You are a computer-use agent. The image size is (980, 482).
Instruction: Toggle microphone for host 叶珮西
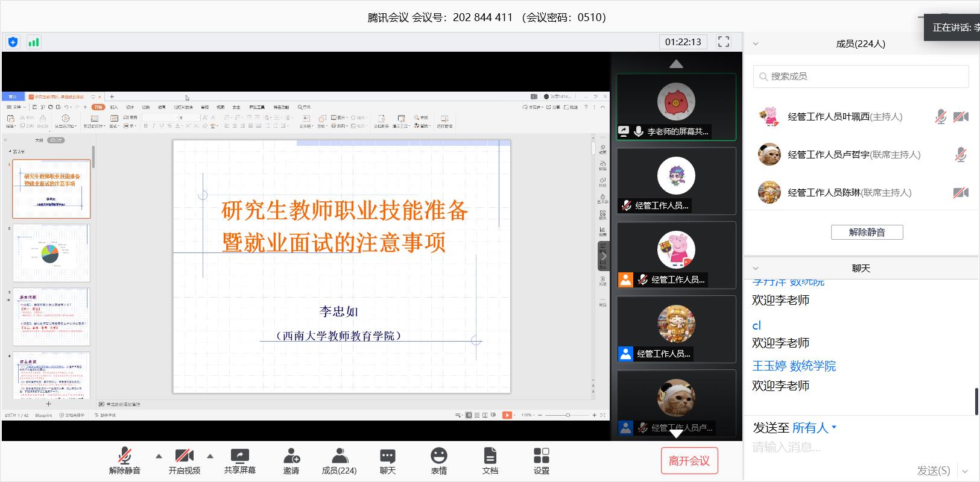940,117
